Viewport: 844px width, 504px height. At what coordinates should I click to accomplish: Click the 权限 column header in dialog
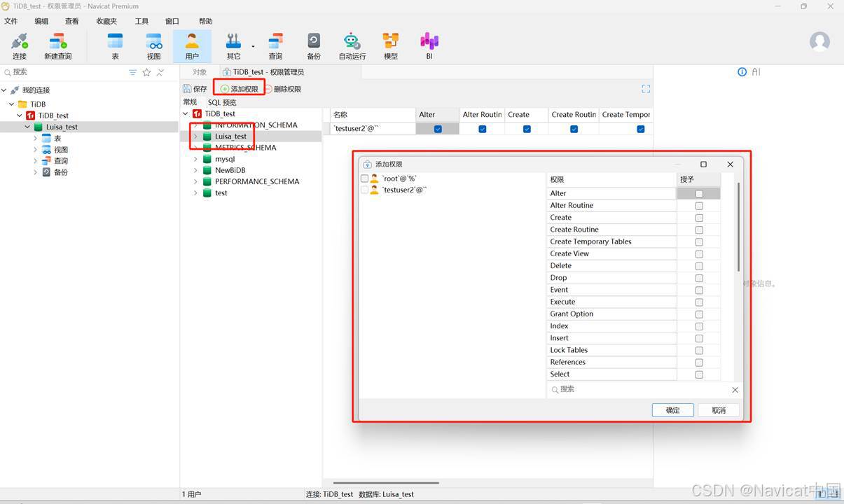click(x=611, y=179)
